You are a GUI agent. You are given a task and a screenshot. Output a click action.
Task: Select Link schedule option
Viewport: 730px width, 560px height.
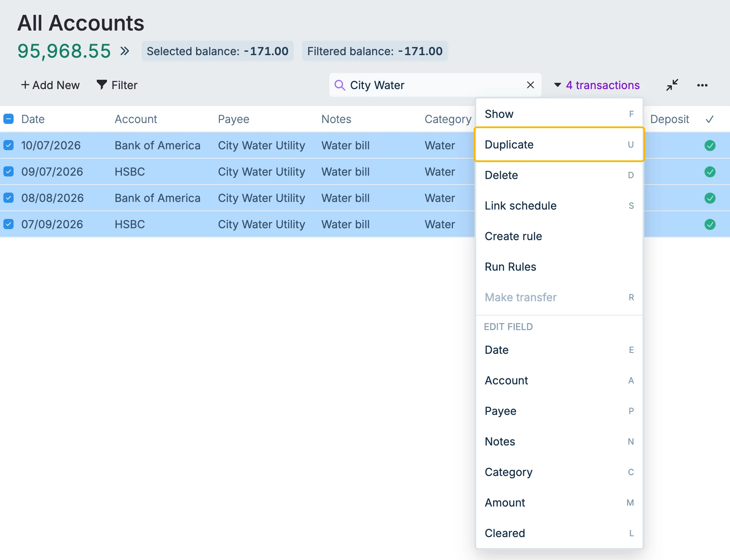tap(559, 206)
